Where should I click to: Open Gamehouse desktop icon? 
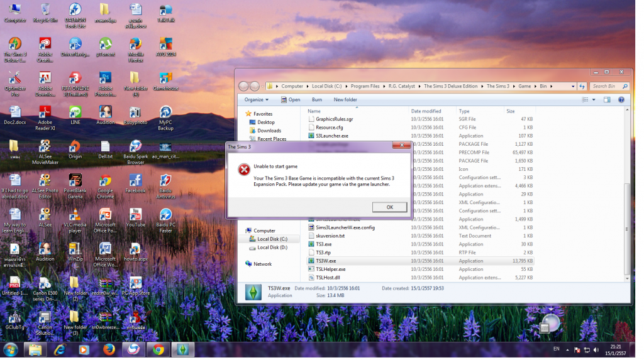165,81
